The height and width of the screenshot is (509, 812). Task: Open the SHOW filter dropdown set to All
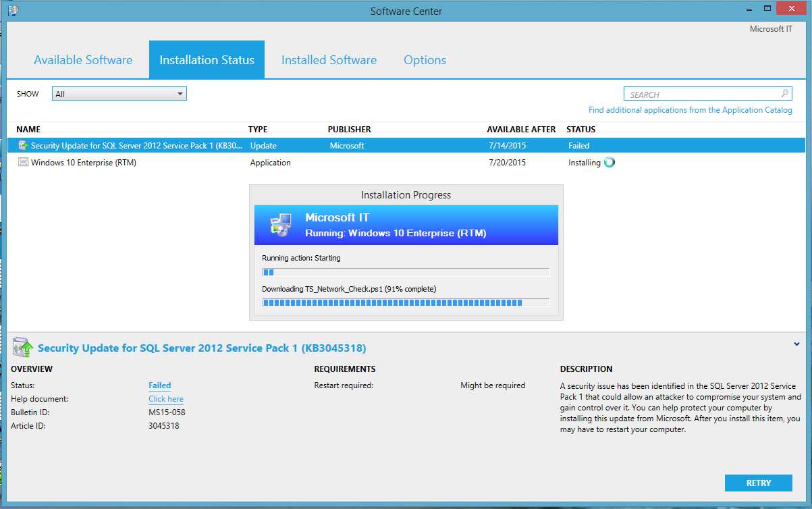(119, 94)
